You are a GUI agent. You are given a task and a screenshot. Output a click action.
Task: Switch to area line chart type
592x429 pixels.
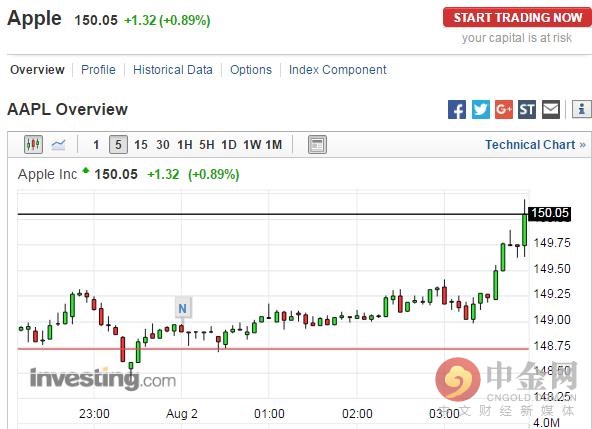click(58, 145)
